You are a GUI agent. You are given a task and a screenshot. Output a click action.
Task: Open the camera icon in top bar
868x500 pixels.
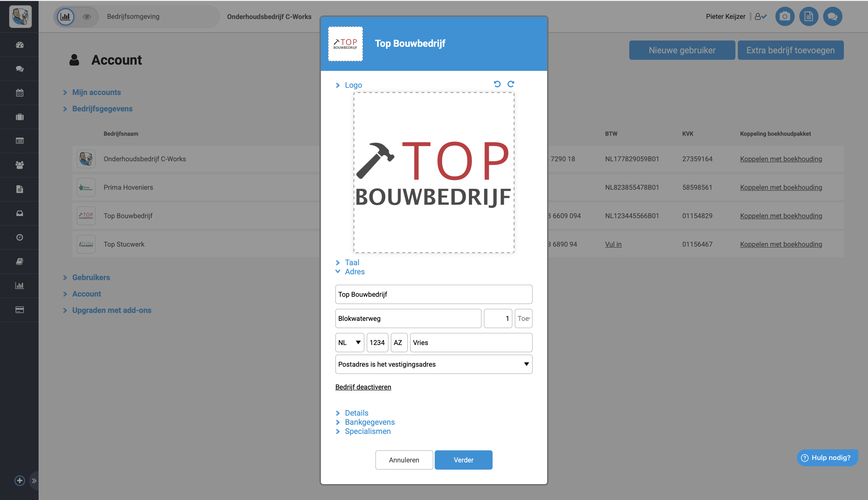coord(785,16)
